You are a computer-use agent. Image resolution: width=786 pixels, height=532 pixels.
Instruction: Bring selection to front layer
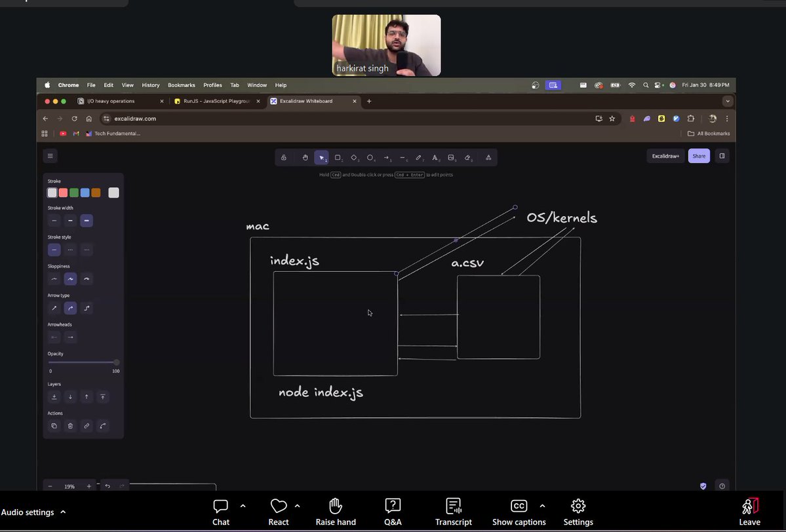pyautogui.click(x=103, y=397)
